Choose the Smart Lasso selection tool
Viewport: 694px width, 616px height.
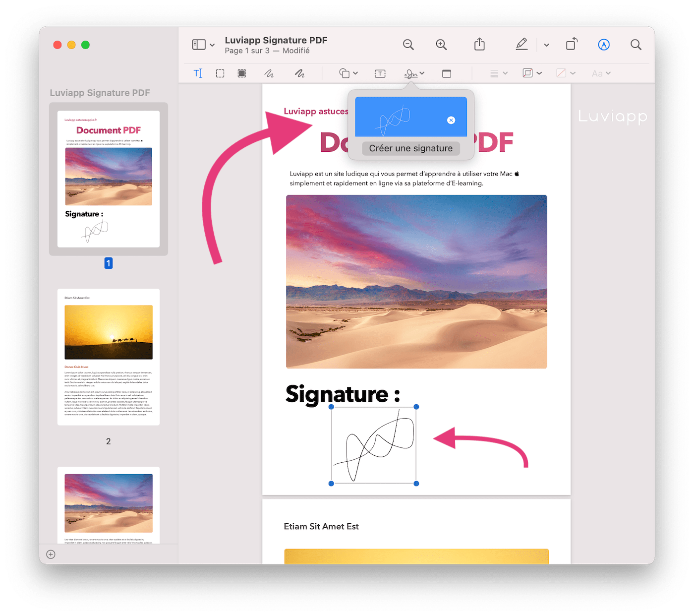[x=242, y=73]
